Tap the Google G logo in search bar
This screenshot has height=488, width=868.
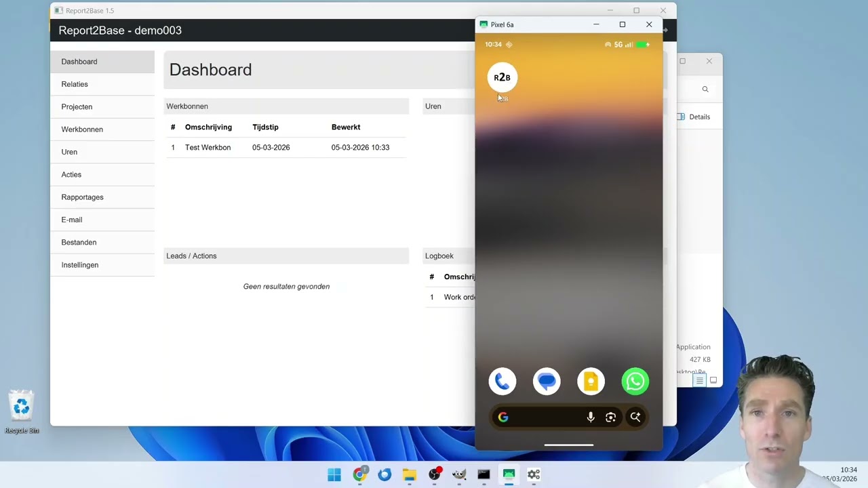(503, 418)
